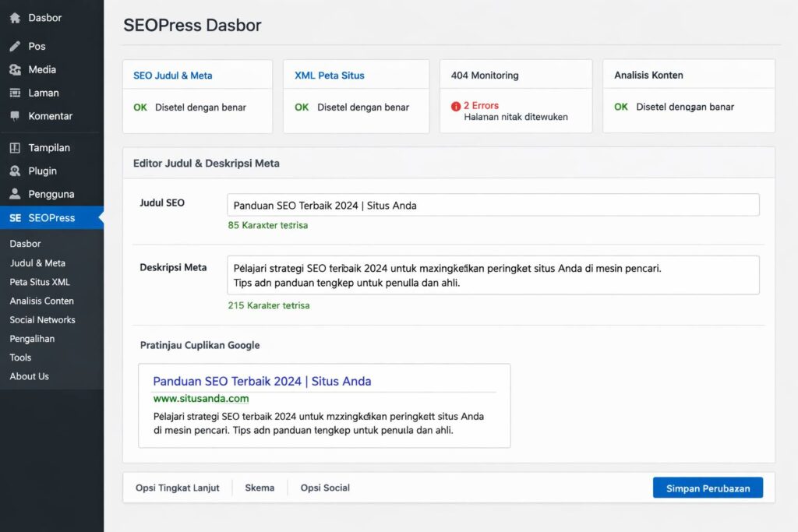The image size is (798, 532).
Task: Click the Laman pages icon
Action: pyautogui.click(x=15, y=93)
